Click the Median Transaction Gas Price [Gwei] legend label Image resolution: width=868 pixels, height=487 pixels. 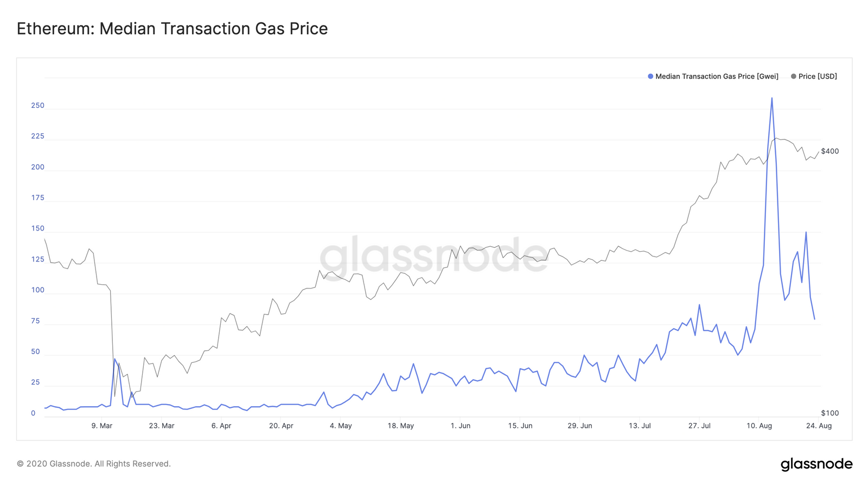click(x=717, y=76)
